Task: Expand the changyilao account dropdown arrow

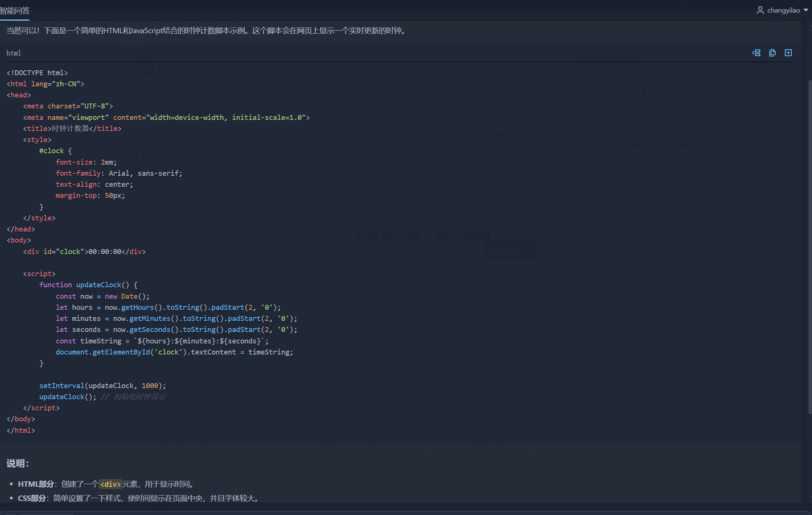Action: pos(806,10)
